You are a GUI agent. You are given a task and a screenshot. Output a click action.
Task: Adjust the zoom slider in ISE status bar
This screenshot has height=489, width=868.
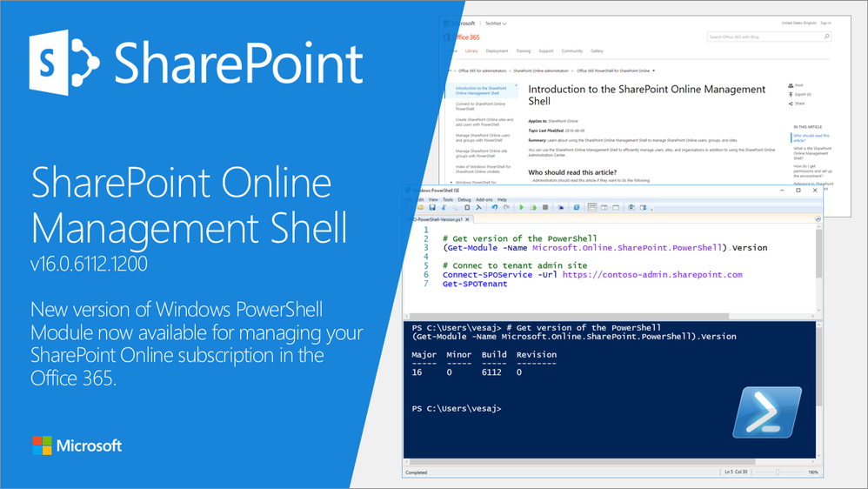click(778, 472)
